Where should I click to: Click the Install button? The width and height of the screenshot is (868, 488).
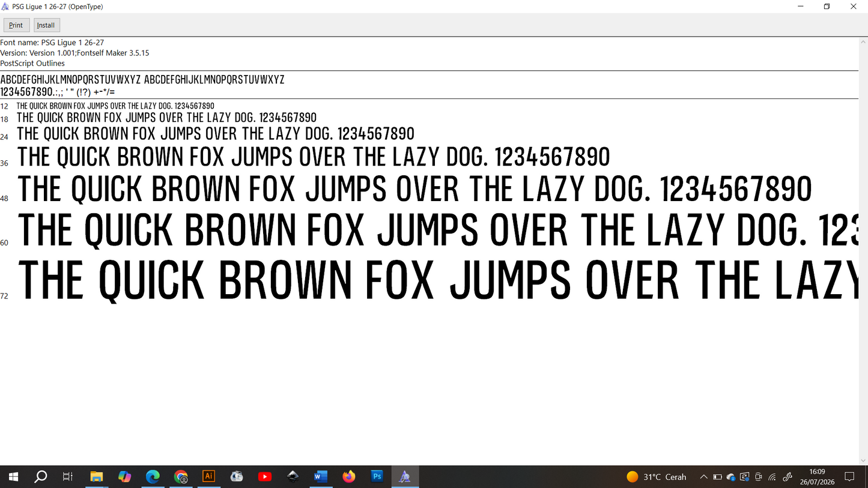[x=46, y=25]
